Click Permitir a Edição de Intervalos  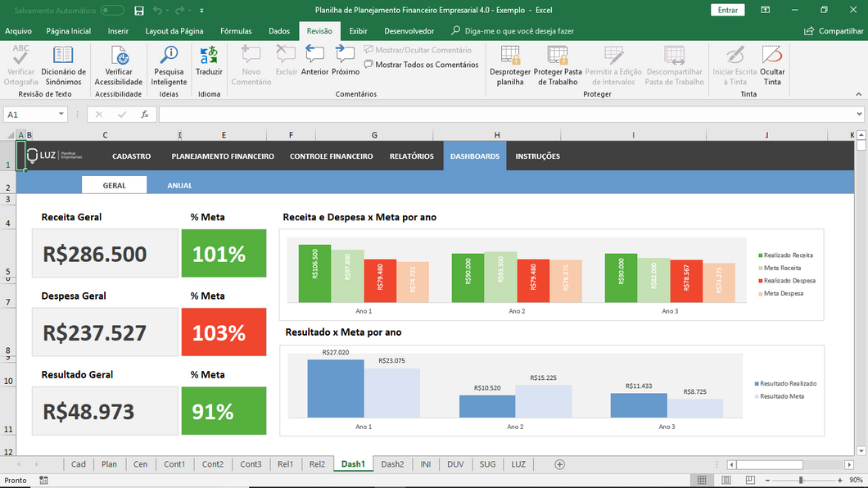(x=613, y=66)
